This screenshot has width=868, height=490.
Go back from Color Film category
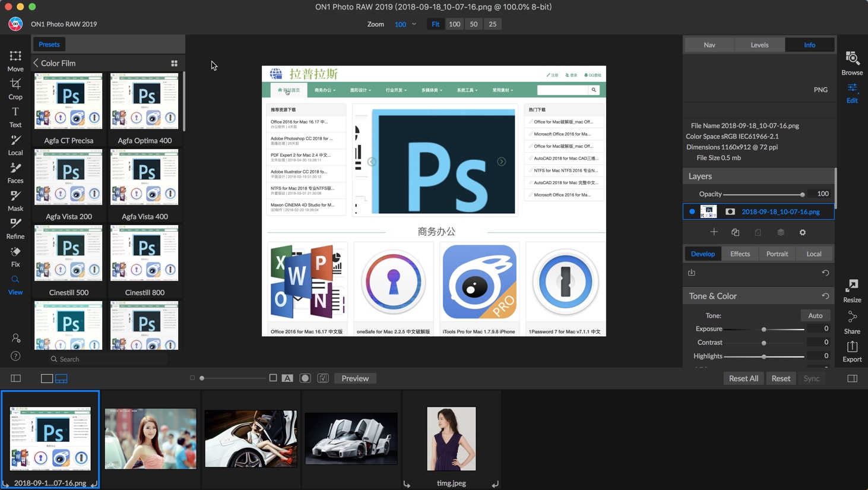(x=36, y=63)
